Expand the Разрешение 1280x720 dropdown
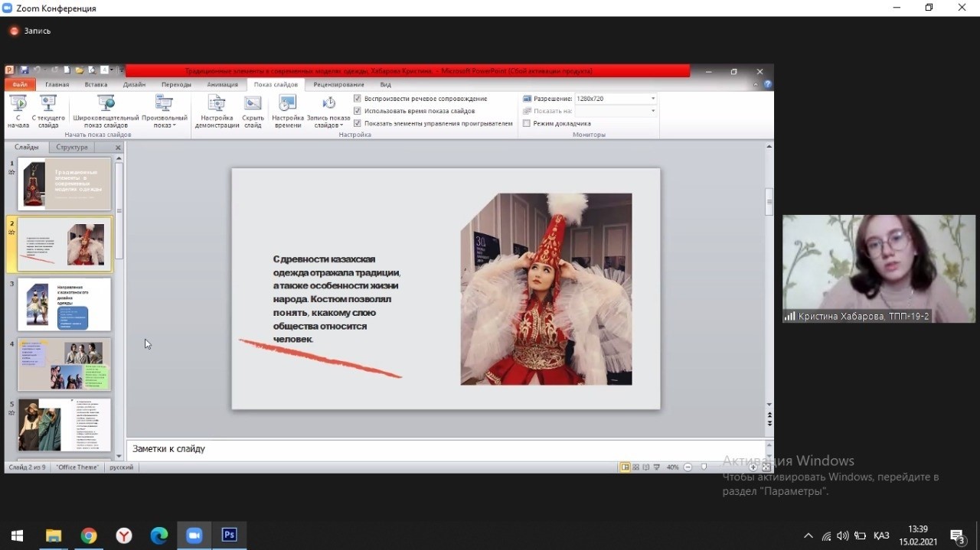The width and height of the screenshot is (980, 550). (652, 99)
